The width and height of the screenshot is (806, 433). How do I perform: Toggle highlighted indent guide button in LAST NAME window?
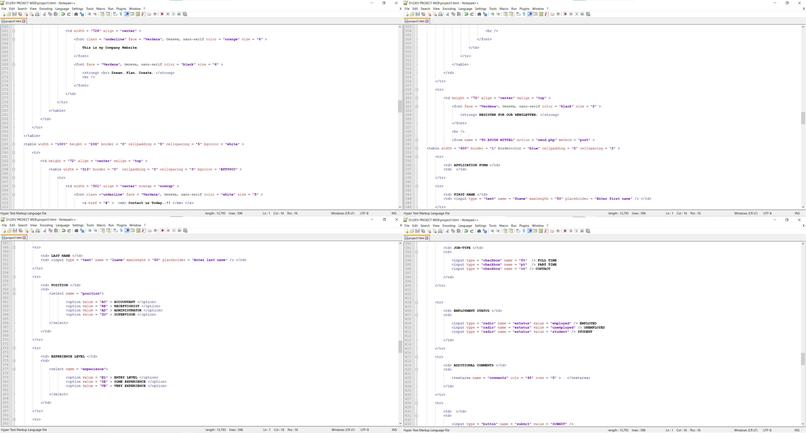pyautogui.click(x=126, y=230)
